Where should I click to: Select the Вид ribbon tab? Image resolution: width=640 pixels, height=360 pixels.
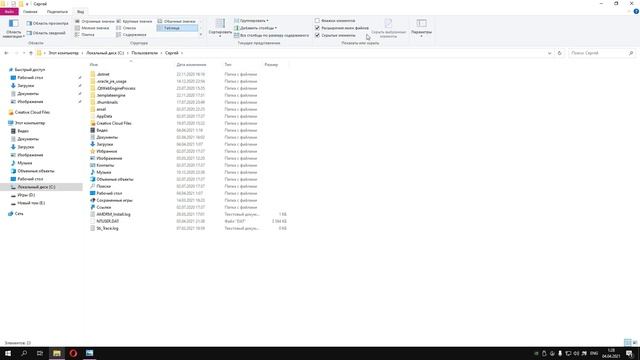[x=80, y=12]
